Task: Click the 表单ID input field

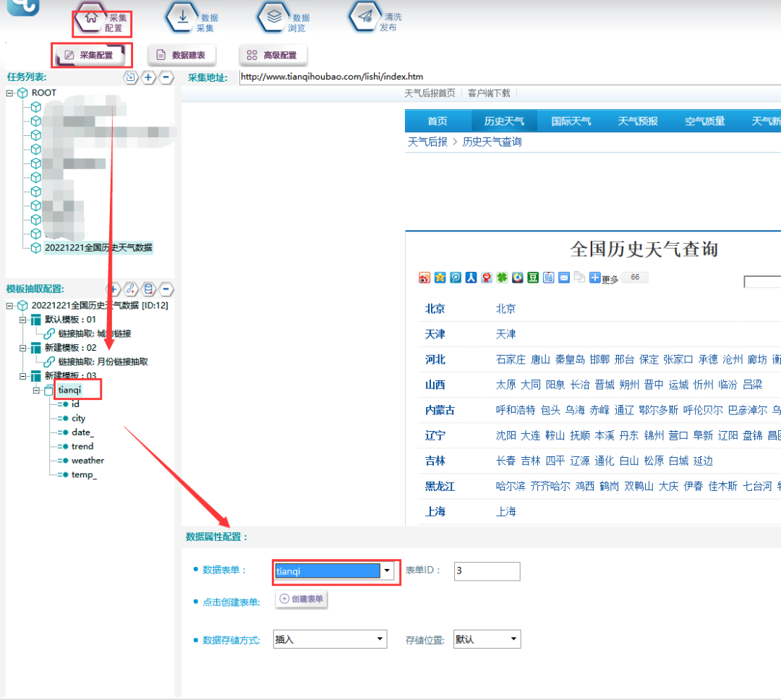Action: coord(487,571)
